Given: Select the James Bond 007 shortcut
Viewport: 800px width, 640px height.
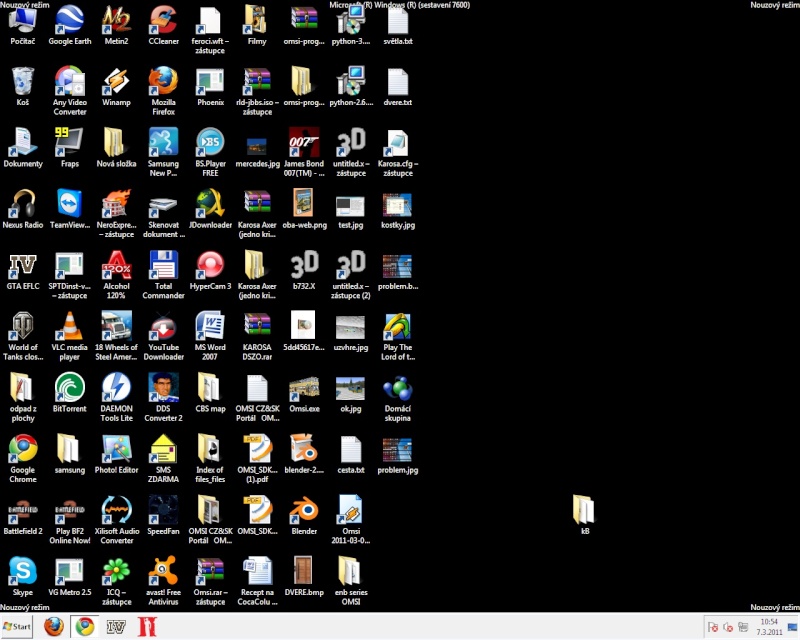Looking at the screenshot, I should pyautogui.click(x=304, y=152).
